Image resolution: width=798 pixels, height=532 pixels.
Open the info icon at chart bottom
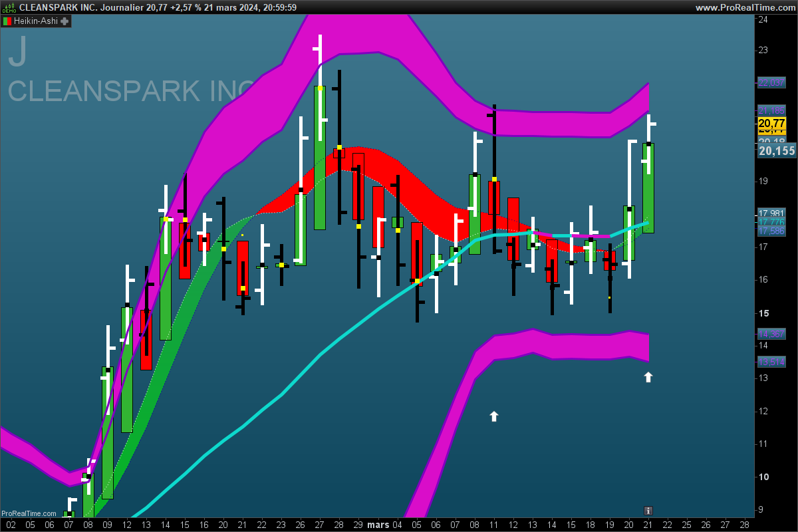(648, 511)
